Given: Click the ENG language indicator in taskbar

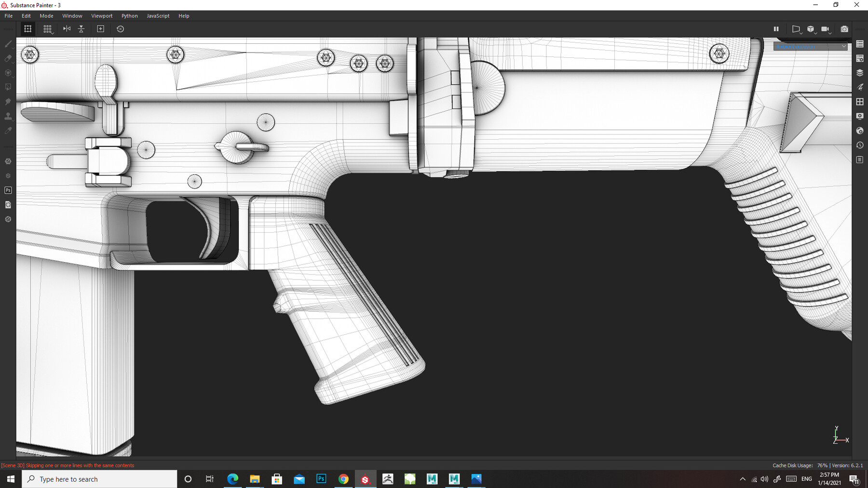Looking at the screenshot, I should click(806, 479).
